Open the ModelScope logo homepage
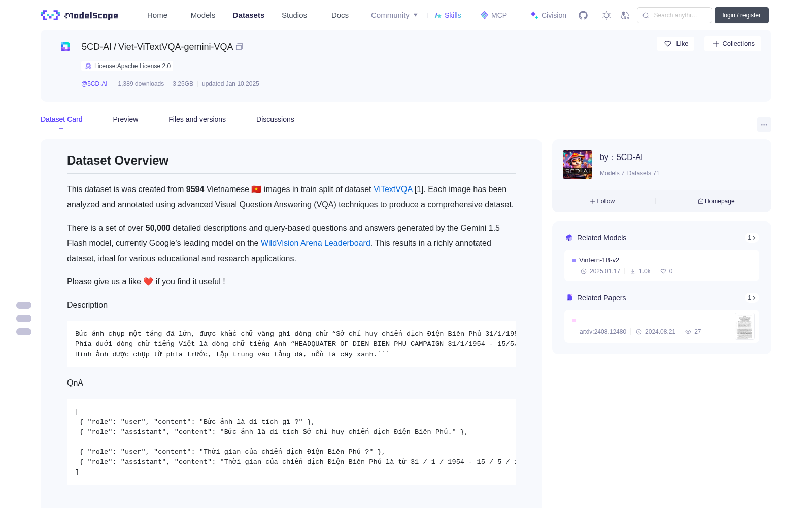 80,15
